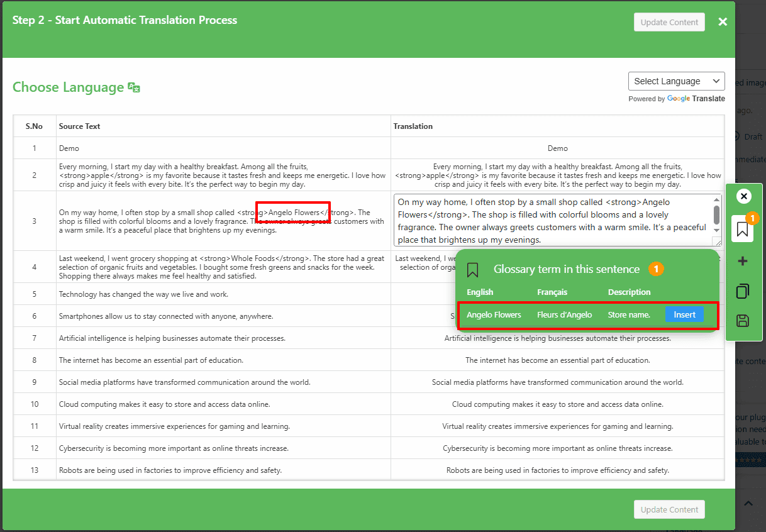
Task: Click the translate icon beside Choose Language
Action: (134, 87)
